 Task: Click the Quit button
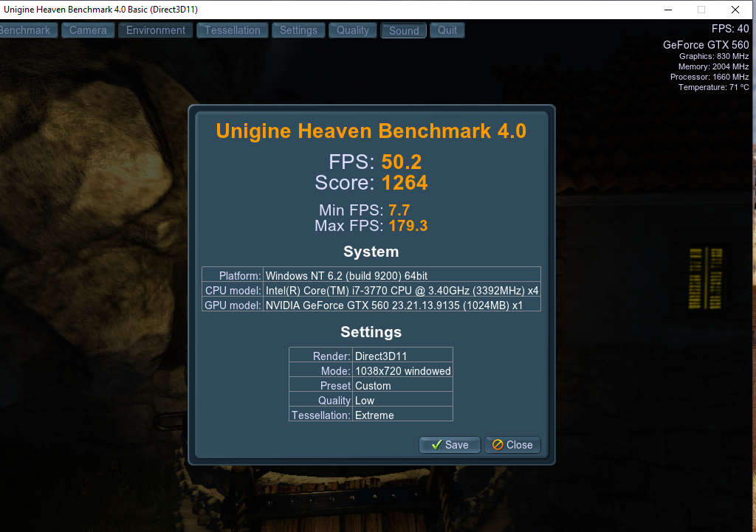(447, 30)
